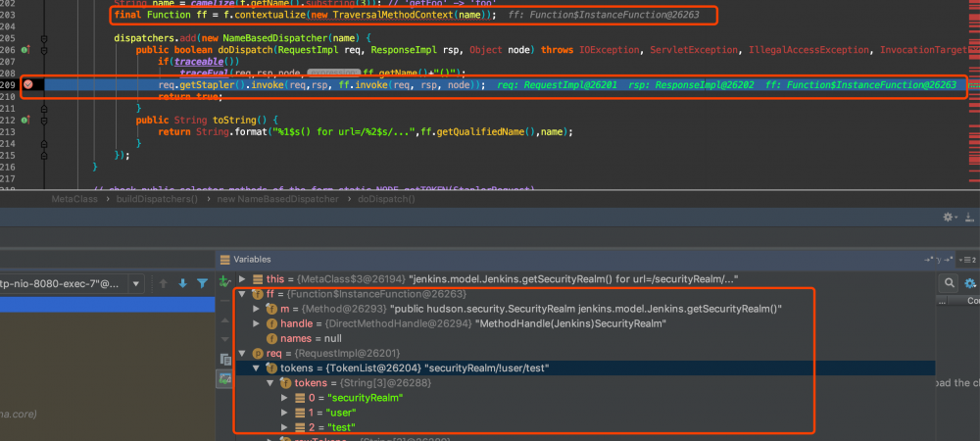Click the new watch icon beside Variables
Screen dimensions: 980x441
[x=224, y=279]
